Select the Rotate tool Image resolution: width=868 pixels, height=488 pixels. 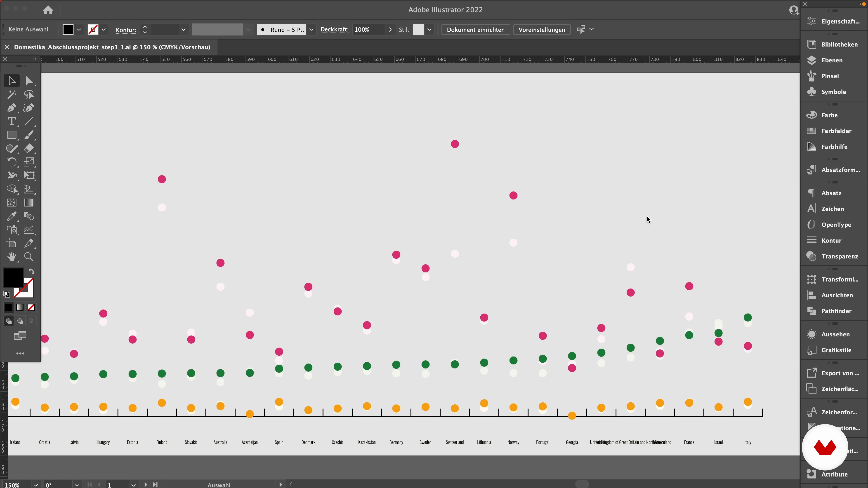pos(12,162)
